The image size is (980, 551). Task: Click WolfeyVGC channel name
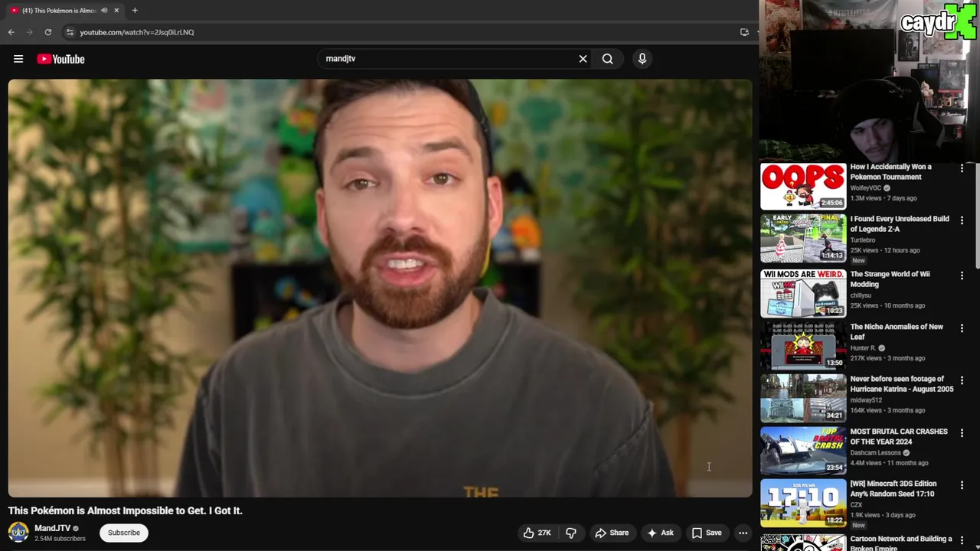tap(865, 187)
